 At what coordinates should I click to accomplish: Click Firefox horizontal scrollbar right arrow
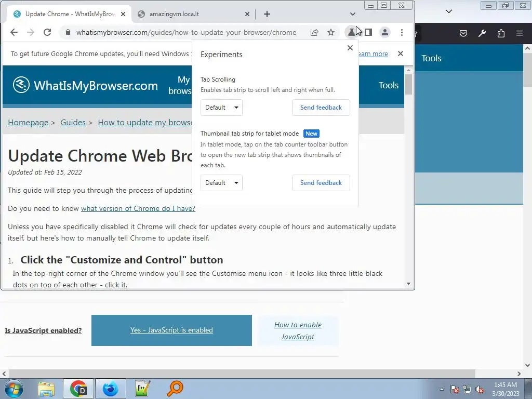519,374
